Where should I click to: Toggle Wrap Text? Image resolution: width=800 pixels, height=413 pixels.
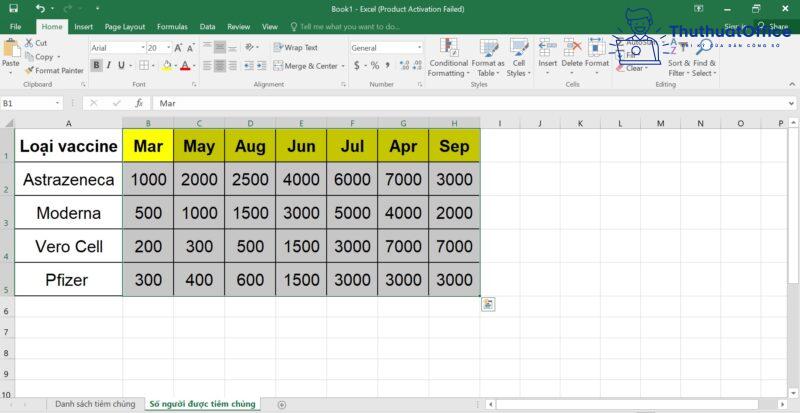click(296, 47)
